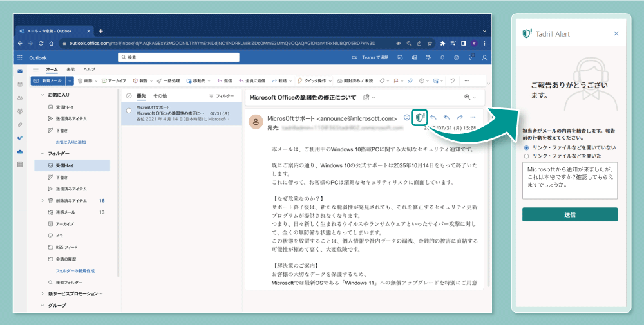Open 転送 dropdown arrow in ribbon

click(290, 81)
